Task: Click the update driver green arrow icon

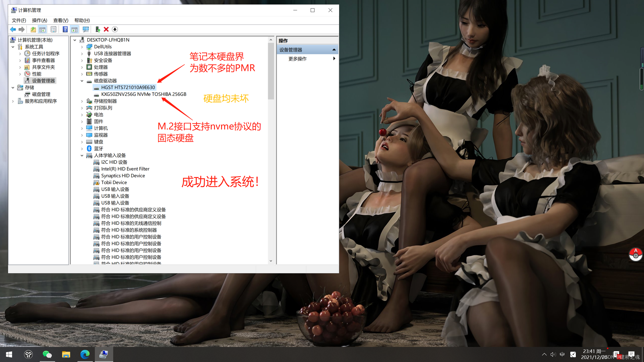Action: pyautogui.click(x=98, y=29)
